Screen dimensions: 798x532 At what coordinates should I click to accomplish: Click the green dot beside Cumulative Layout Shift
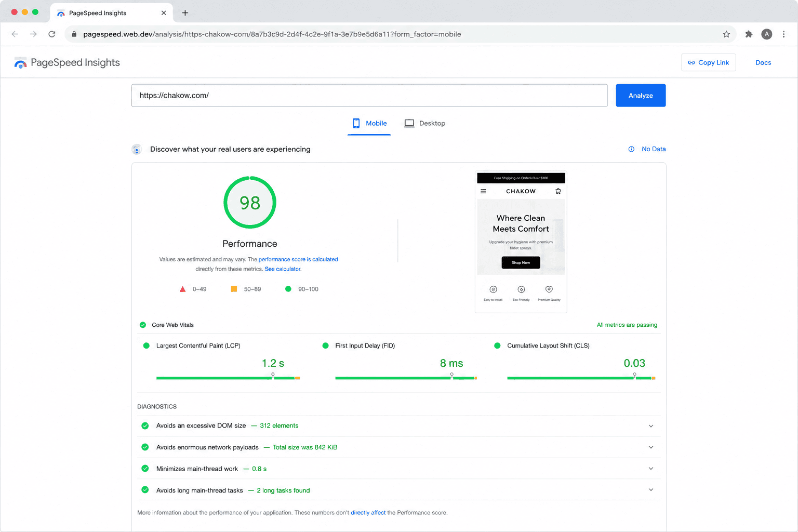click(497, 345)
